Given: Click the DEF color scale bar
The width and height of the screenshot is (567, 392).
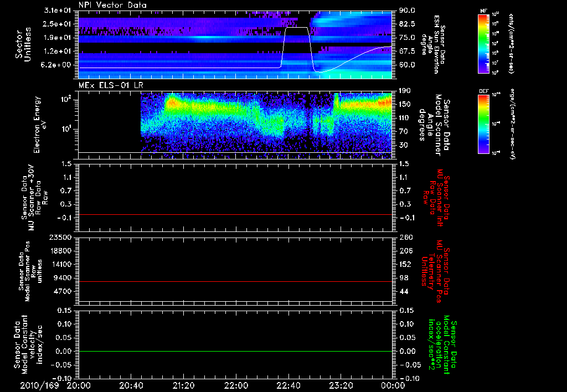Looking at the screenshot, I should pyautogui.click(x=484, y=124).
